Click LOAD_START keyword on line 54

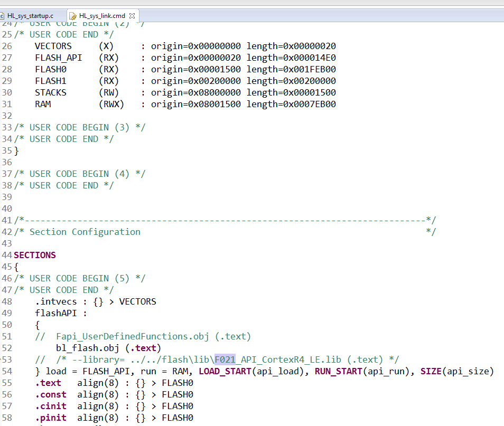[x=225, y=372]
